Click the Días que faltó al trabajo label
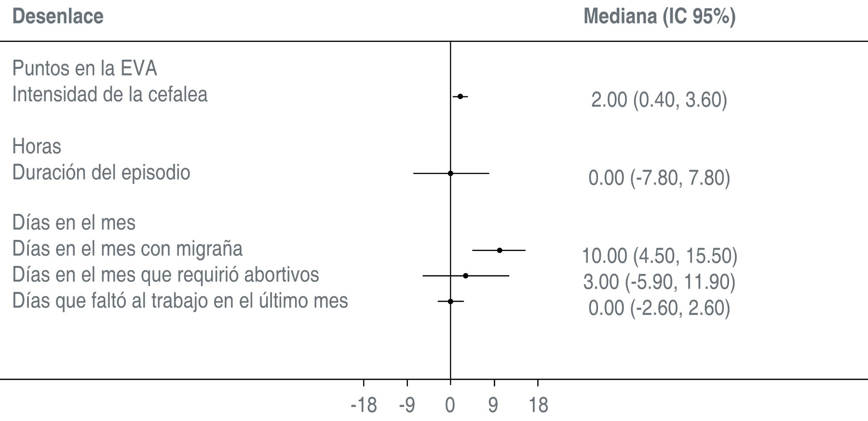Image resolution: width=868 pixels, height=421 pixels. click(180, 301)
